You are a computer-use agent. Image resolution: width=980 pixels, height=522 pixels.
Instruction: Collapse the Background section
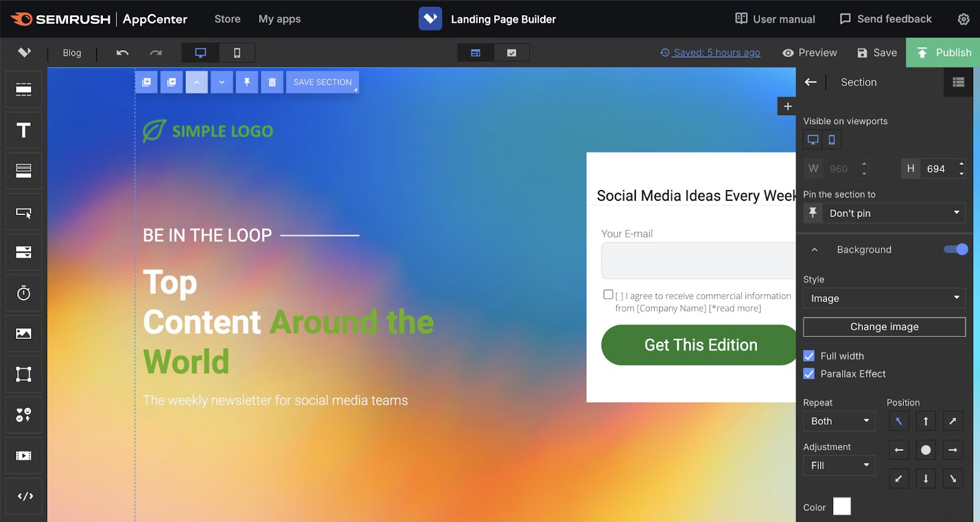pyautogui.click(x=815, y=249)
